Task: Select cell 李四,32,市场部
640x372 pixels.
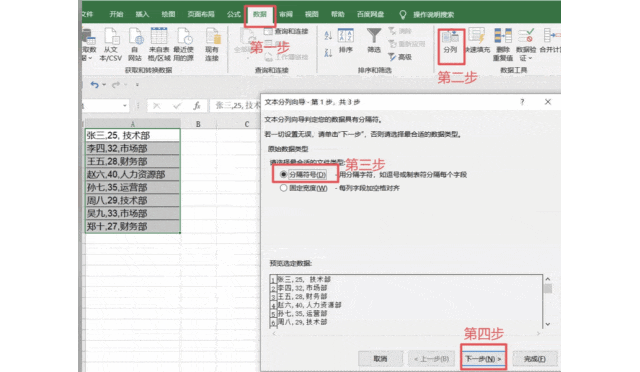Action: tap(133, 148)
